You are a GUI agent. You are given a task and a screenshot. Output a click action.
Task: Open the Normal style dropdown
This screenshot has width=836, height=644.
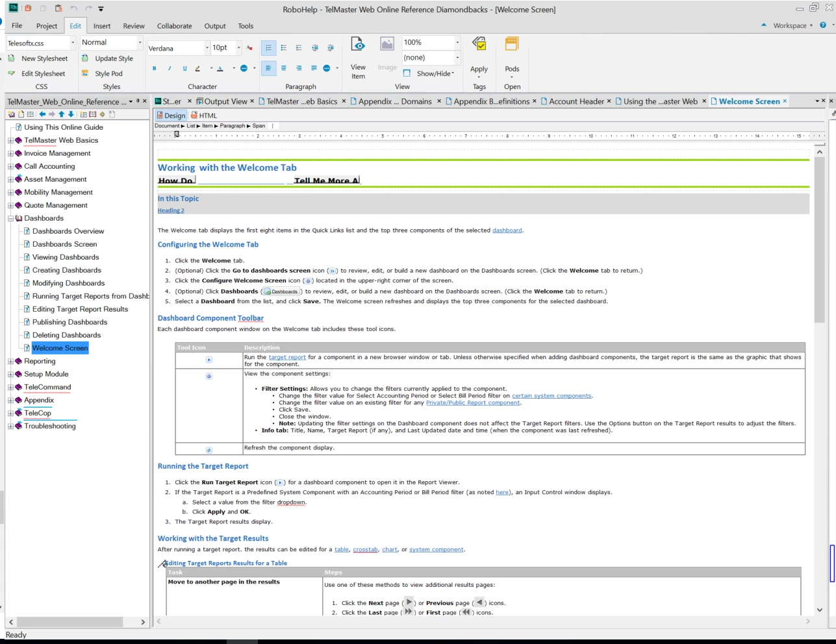(x=140, y=42)
